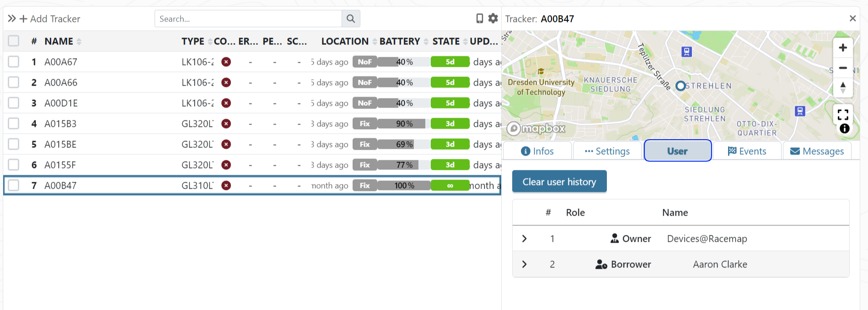Click the search magnifier button
Image resolution: width=868 pixels, height=310 pixels.
pos(351,19)
